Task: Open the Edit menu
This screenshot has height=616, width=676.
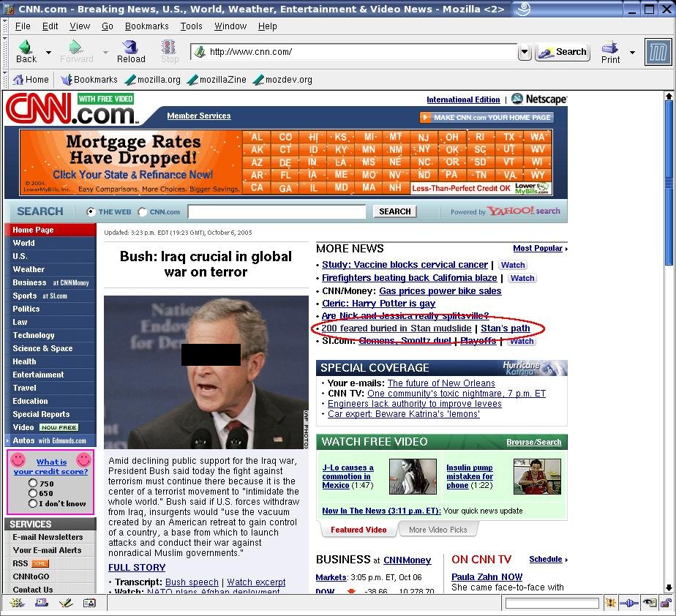Action: [x=50, y=26]
